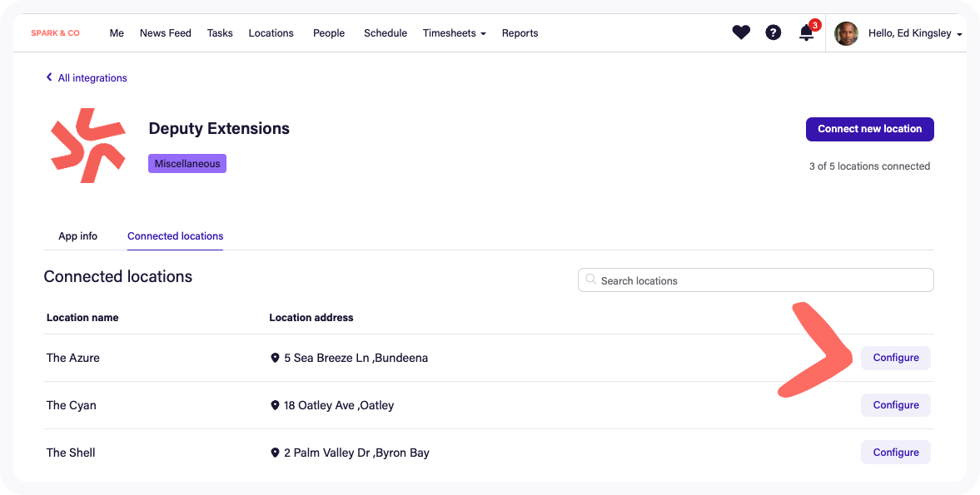
Task: Open the Reports page
Action: coord(520,33)
